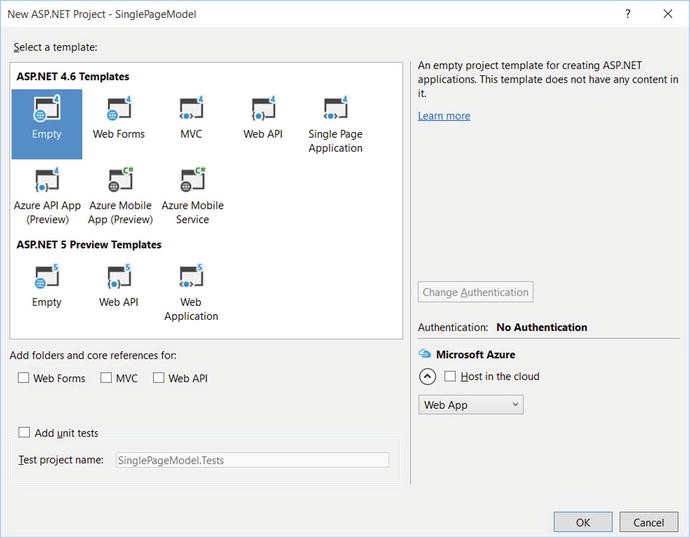Toggle Host in the cloud checkbox

coord(450,376)
